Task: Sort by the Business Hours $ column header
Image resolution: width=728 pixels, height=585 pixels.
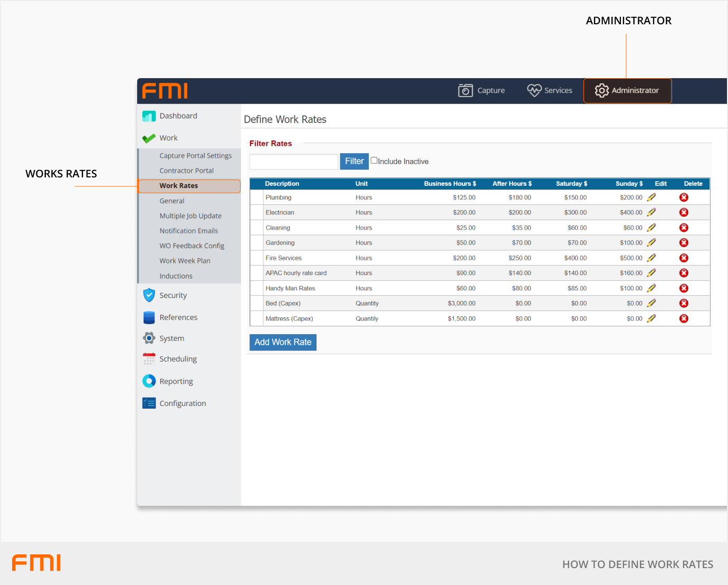Action: pos(449,184)
